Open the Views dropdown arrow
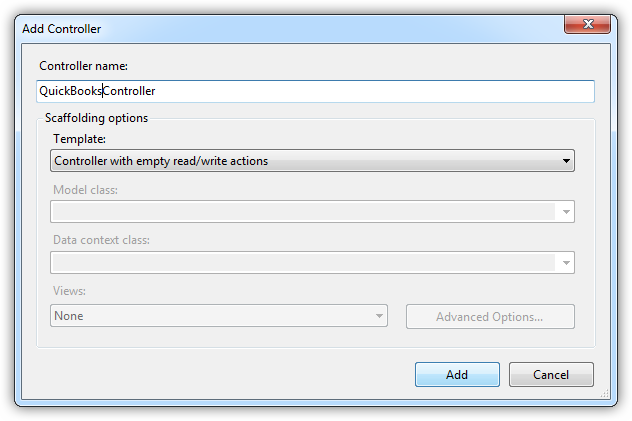This screenshot has width=632, height=421. [379, 316]
